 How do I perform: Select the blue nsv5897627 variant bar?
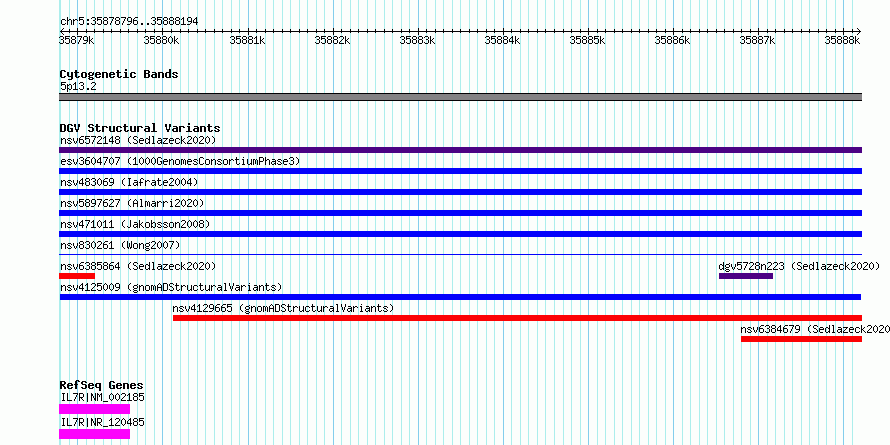[x=460, y=213]
